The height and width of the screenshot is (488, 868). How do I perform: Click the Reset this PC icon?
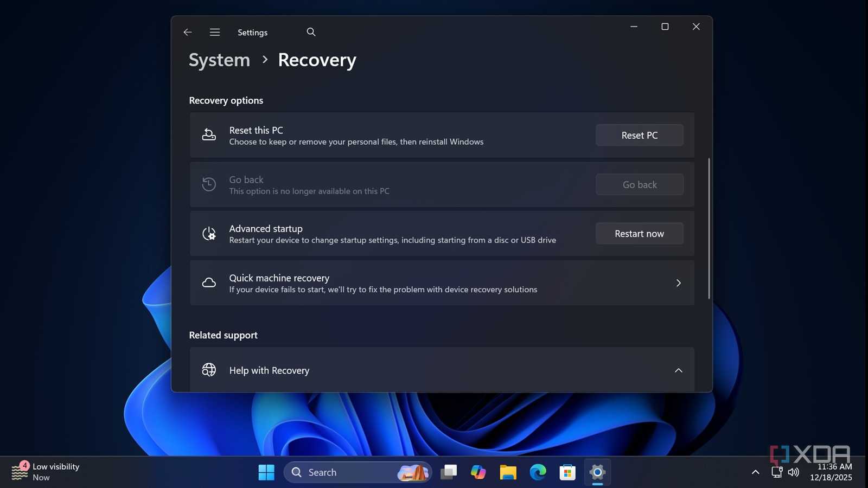[x=209, y=135]
